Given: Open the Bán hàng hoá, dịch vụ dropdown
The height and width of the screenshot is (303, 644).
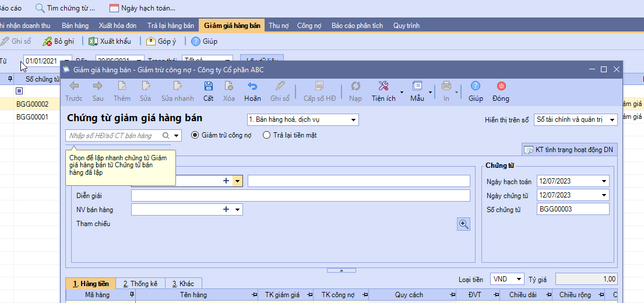Looking at the screenshot, I should 302,120.
